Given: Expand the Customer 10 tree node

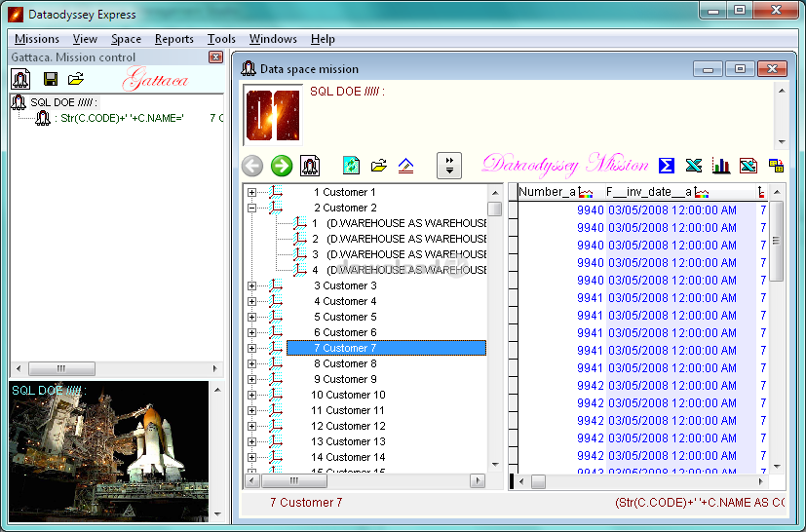Looking at the screenshot, I should [252, 395].
